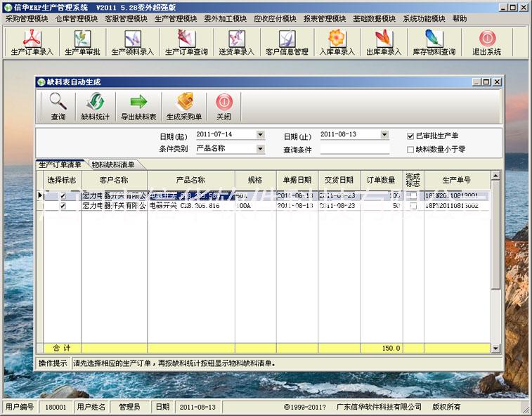Maximize the 缺料表自动生成 window
The image size is (532, 416).
486,82
